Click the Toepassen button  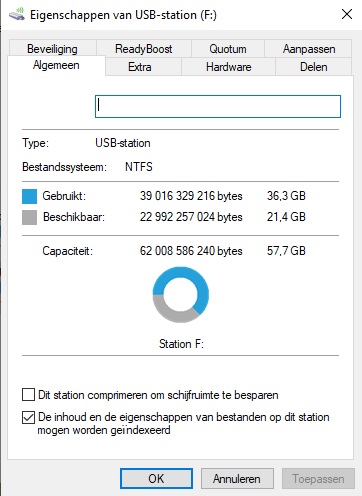point(318,479)
